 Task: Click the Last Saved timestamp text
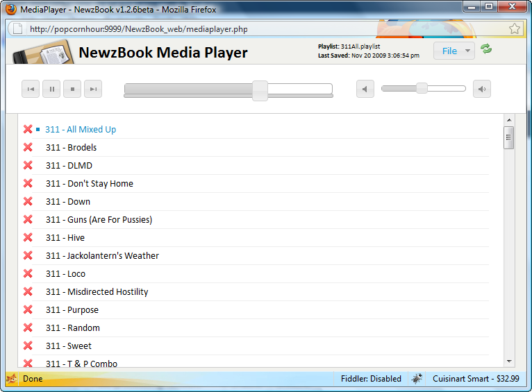(x=369, y=56)
